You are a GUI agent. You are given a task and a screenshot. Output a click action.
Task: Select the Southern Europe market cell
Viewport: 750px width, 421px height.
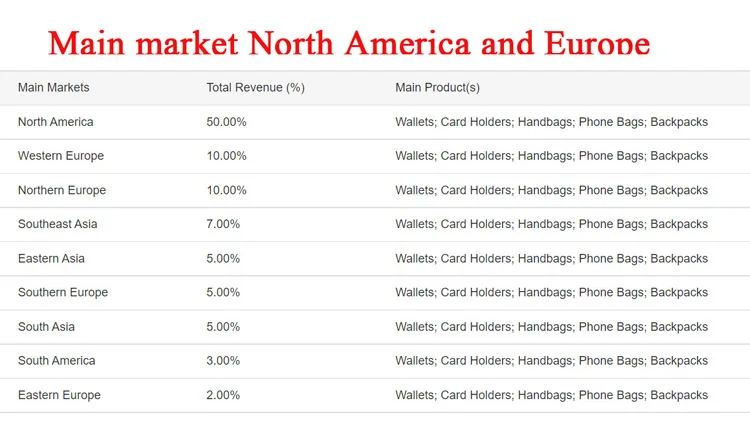[63, 292]
